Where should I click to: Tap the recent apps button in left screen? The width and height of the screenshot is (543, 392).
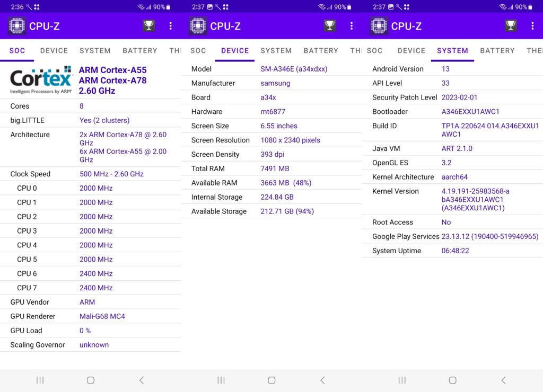pyautogui.click(x=40, y=380)
